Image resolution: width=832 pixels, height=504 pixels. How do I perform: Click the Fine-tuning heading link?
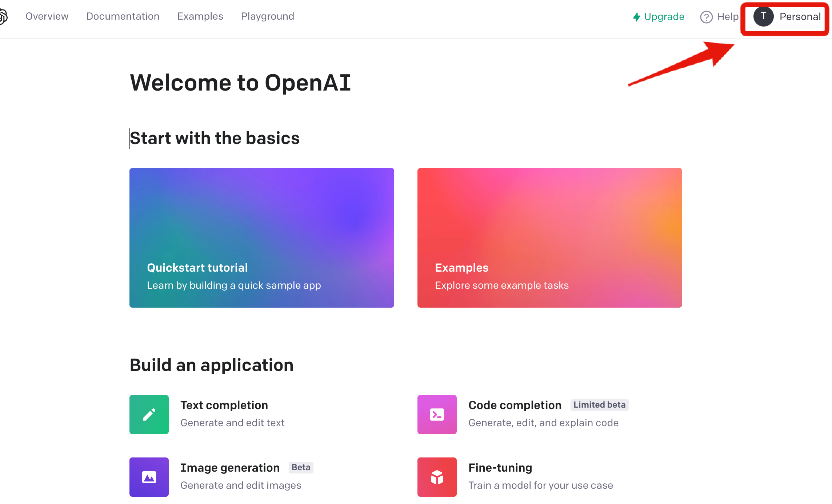click(x=500, y=467)
